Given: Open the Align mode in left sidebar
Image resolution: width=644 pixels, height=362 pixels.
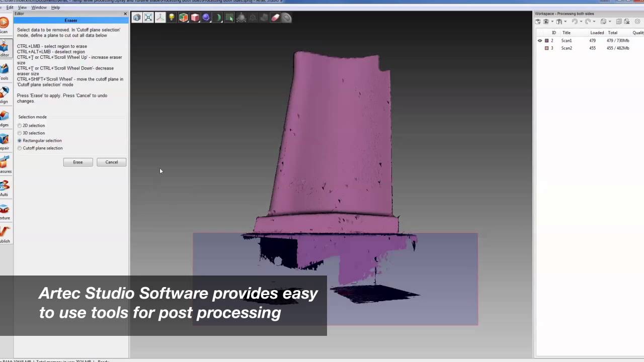Looking at the screenshot, I should [x=4, y=95].
